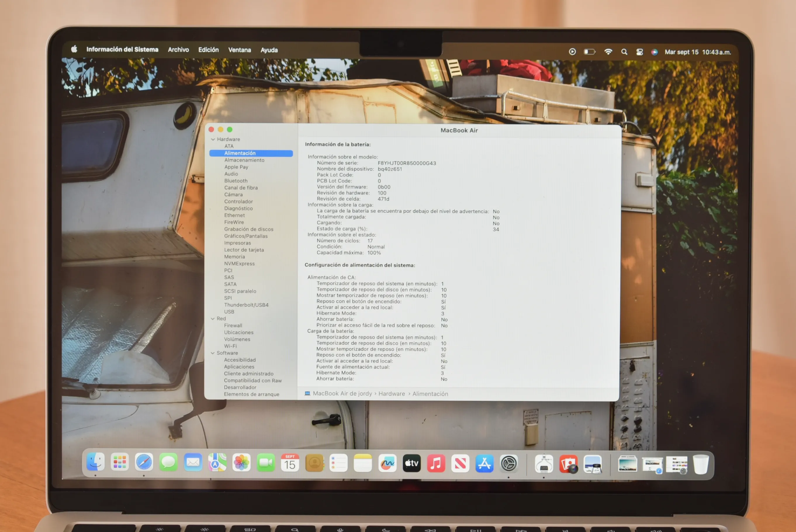Open the Edición menu
The height and width of the screenshot is (532, 796).
[x=208, y=50]
